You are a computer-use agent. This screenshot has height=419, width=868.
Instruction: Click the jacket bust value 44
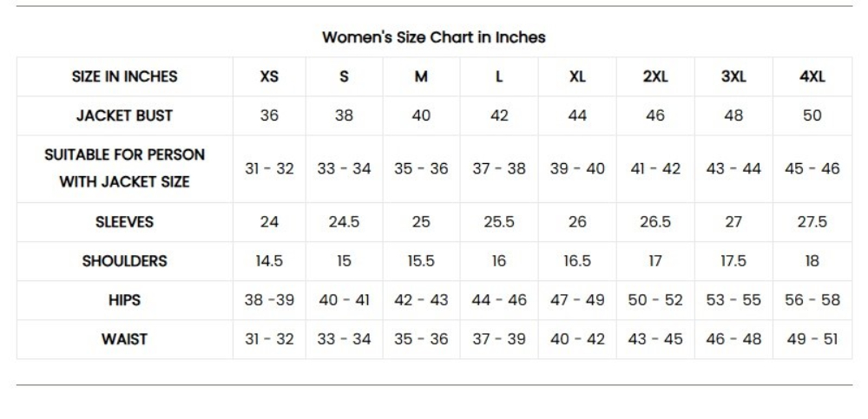577,115
